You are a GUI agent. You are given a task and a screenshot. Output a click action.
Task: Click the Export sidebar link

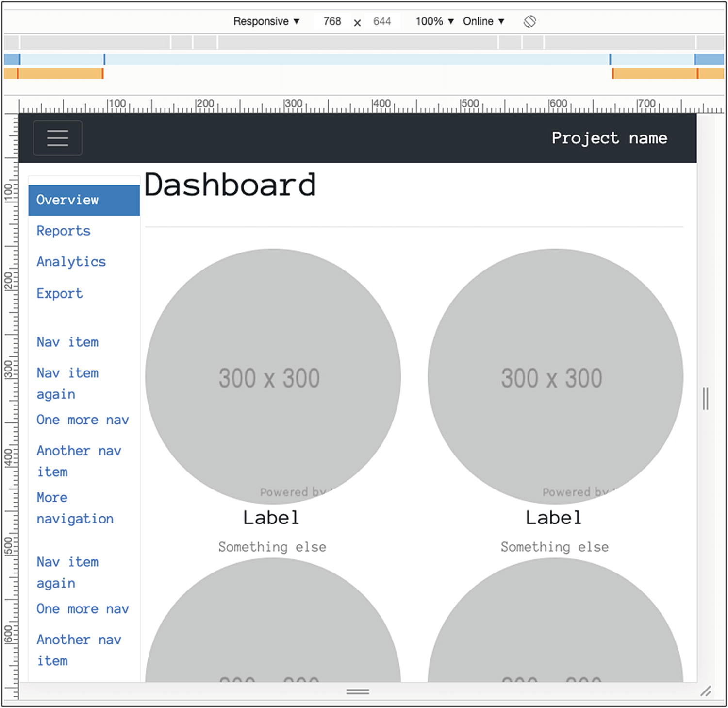pyautogui.click(x=60, y=293)
